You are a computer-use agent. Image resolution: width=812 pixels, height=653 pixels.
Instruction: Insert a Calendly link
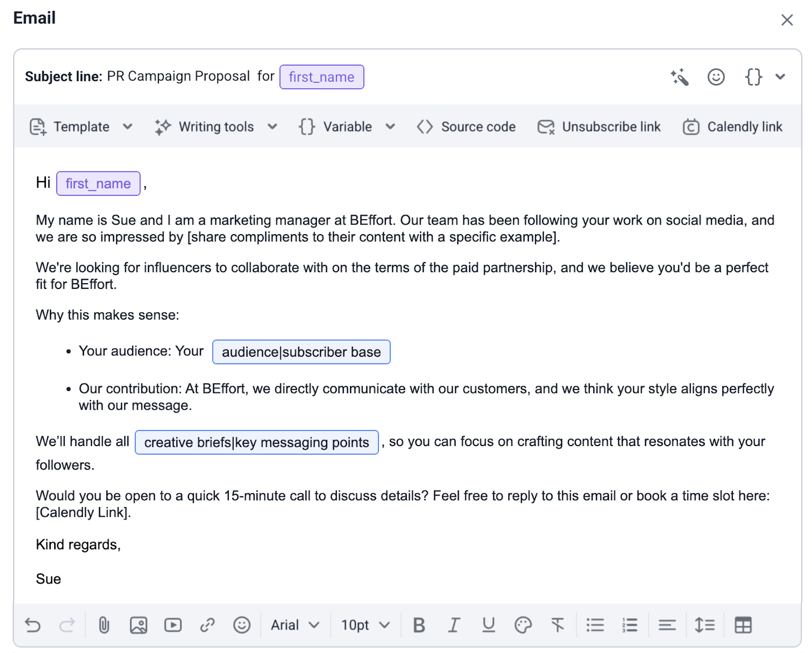(x=732, y=126)
